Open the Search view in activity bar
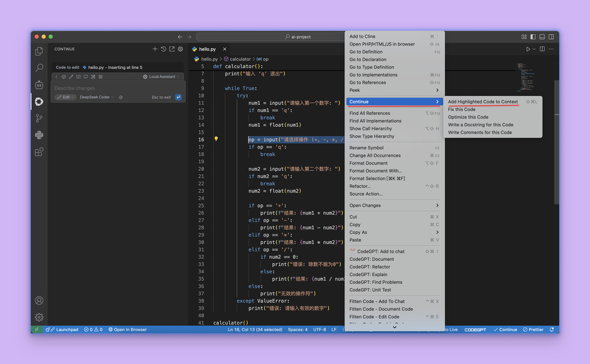 [39, 68]
